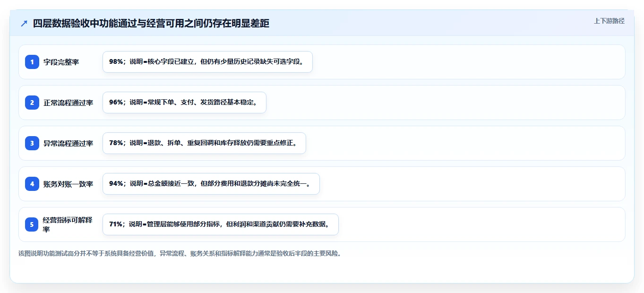Select the 正常流程通过率 label

(69, 103)
